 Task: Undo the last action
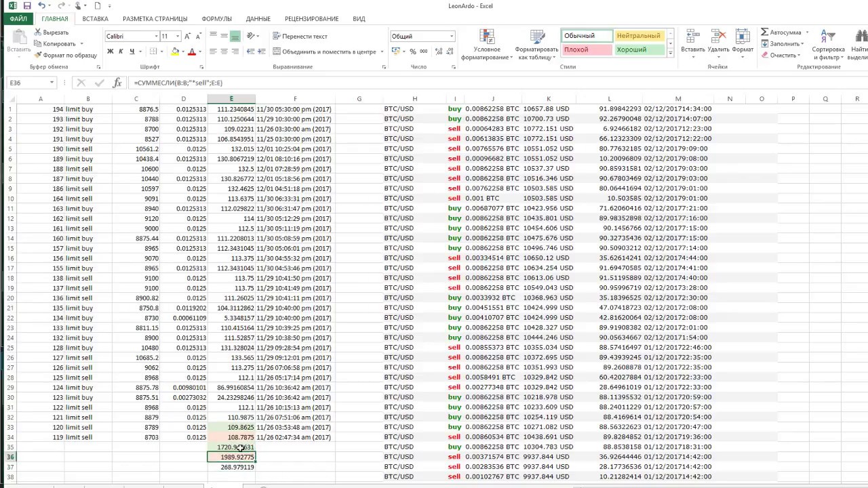[41, 5]
